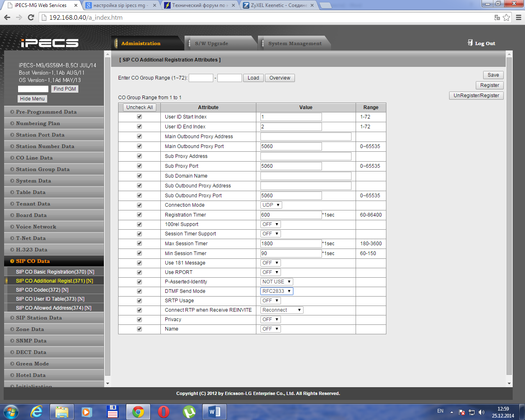This screenshot has width=525, height=420.
Task: Click the Main Outbound Proxy Address field
Action: 306,137
